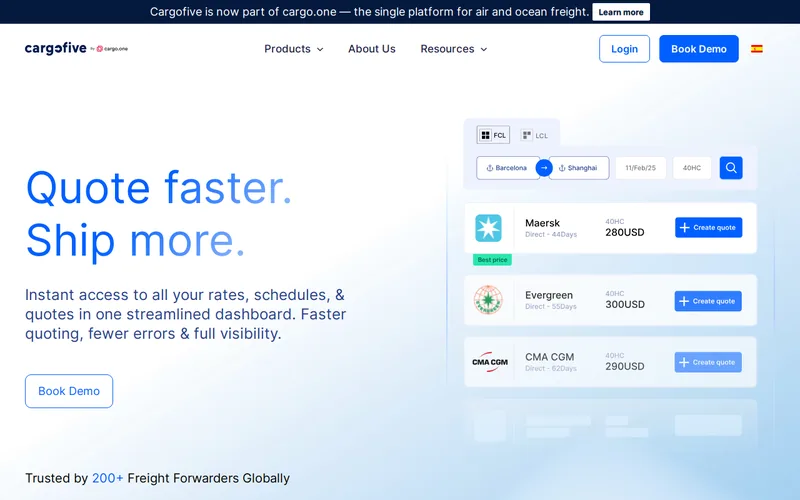This screenshot has height=500, width=800.
Task: Click the Direct - 44Days transit text
Action: (551, 234)
